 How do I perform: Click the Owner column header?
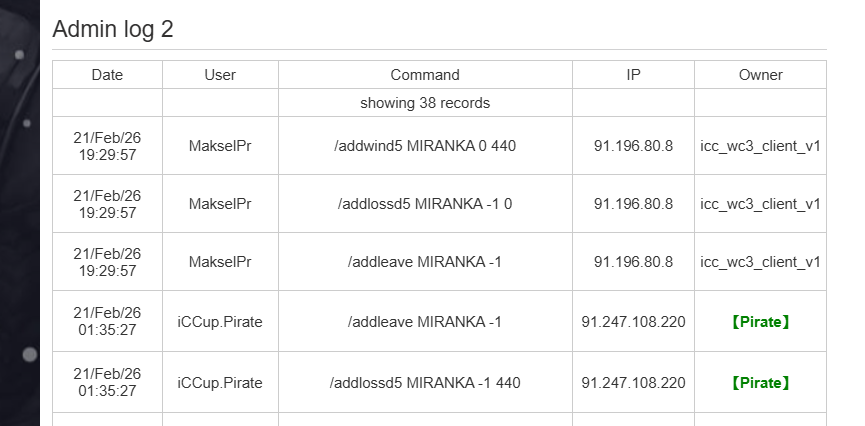pyautogui.click(x=760, y=75)
